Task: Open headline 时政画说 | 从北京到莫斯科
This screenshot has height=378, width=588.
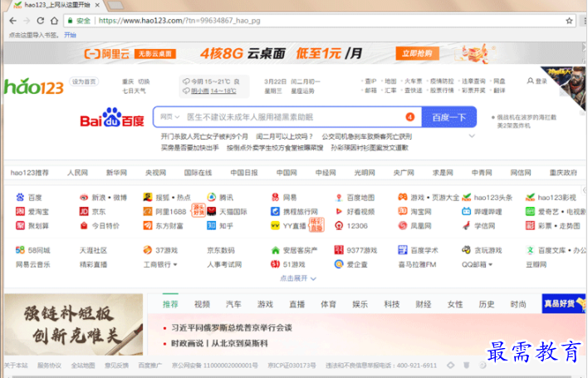Action: pyautogui.click(x=219, y=343)
